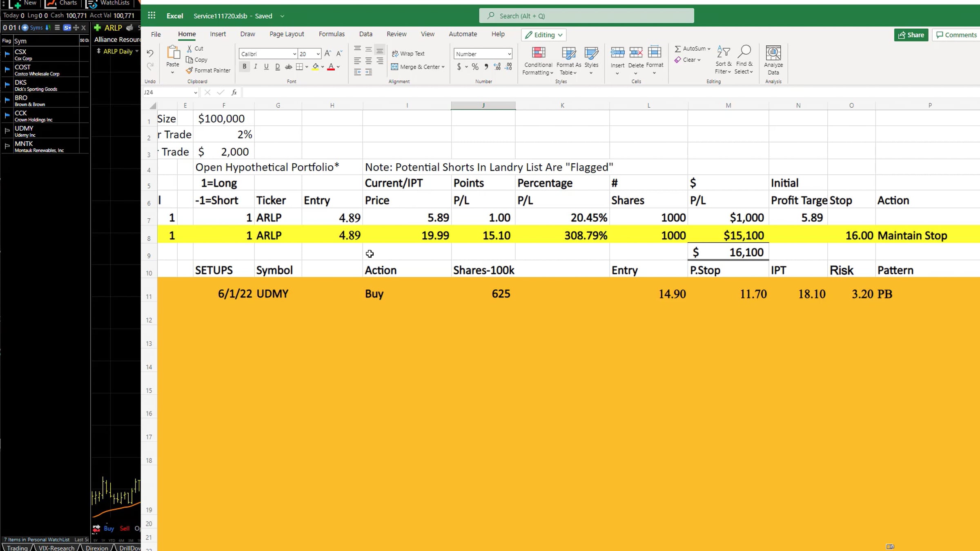Image resolution: width=980 pixels, height=551 pixels.
Task: Click Sell in the chart panel
Action: 125,528
